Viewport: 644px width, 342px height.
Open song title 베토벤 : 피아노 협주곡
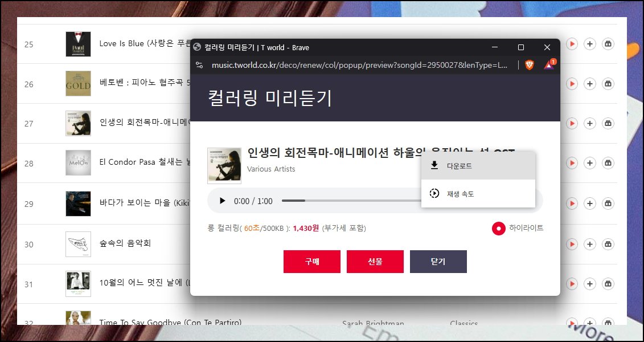pyautogui.click(x=145, y=83)
